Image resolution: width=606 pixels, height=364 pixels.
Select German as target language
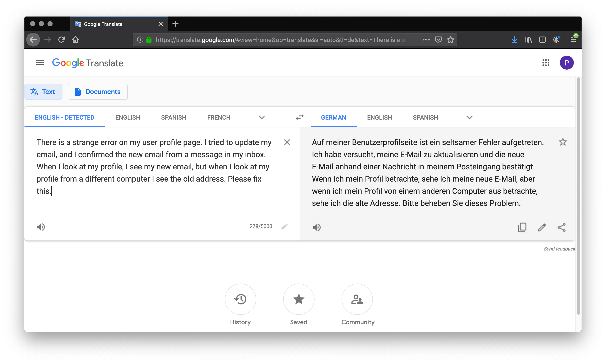333,117
